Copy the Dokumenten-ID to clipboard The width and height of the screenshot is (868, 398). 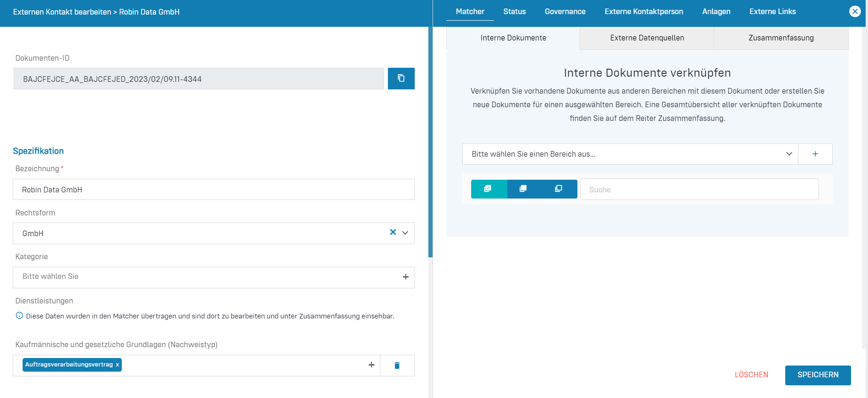(401, 79)
